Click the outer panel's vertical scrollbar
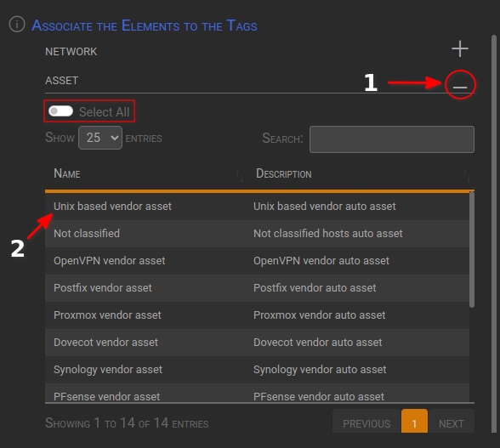The width and height of the screenshot is (500, 448). coord(494,235)
